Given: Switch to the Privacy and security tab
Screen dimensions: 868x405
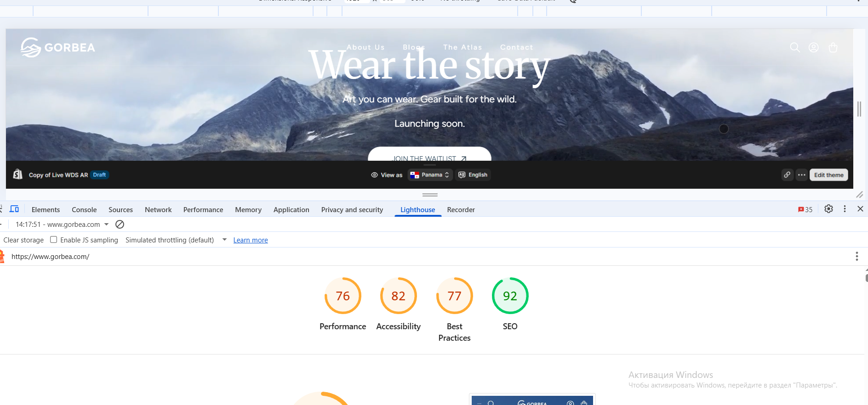Looking at the screenshot, I should click(x=352, y=209).
